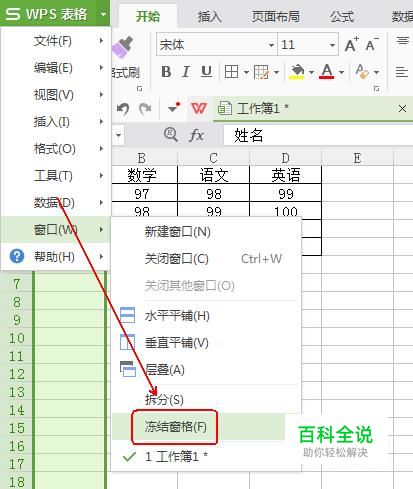This screenshot has height=489, width=413.
Task: Expand the font color dropdown arrow
Action: [x=341, y=72]
